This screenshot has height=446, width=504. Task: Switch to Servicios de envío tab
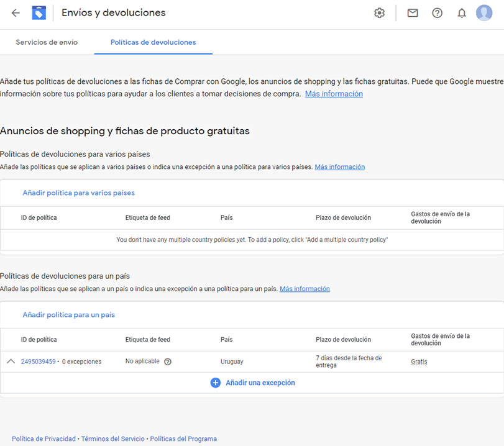[47, 42]
